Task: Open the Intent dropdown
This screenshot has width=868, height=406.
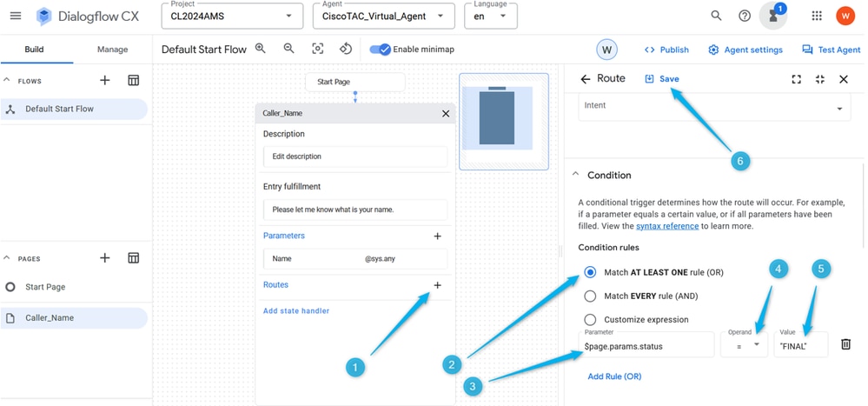Action: [x=714, y=106]
